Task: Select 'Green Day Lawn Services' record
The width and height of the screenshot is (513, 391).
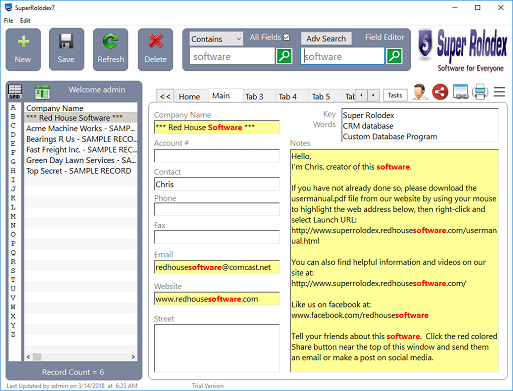Action: point(81,160)
